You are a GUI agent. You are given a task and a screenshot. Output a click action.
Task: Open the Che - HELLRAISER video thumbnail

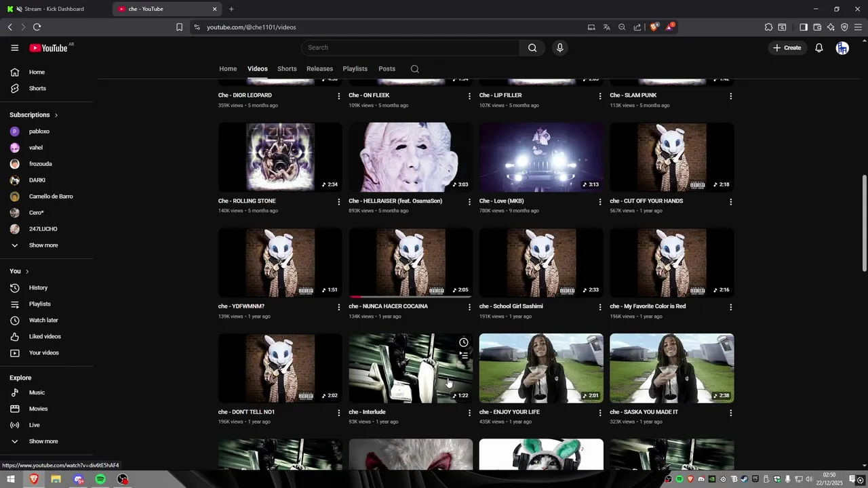(x=411, y=157)
